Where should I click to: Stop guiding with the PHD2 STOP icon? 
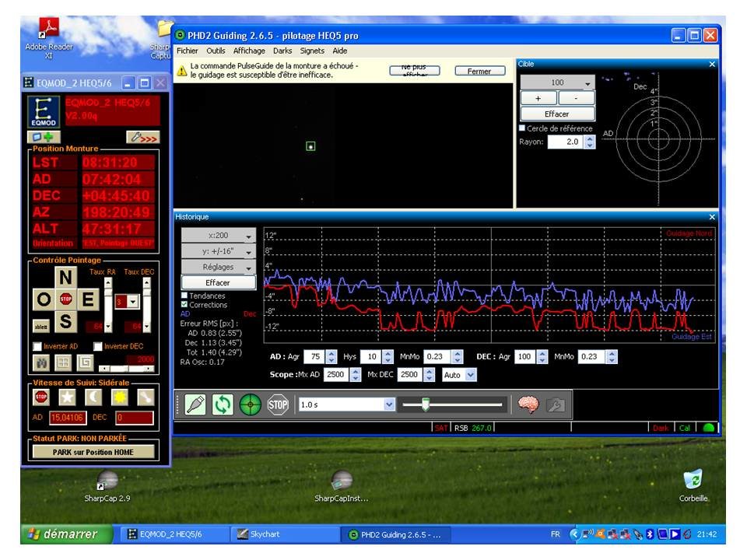point(279,404)
